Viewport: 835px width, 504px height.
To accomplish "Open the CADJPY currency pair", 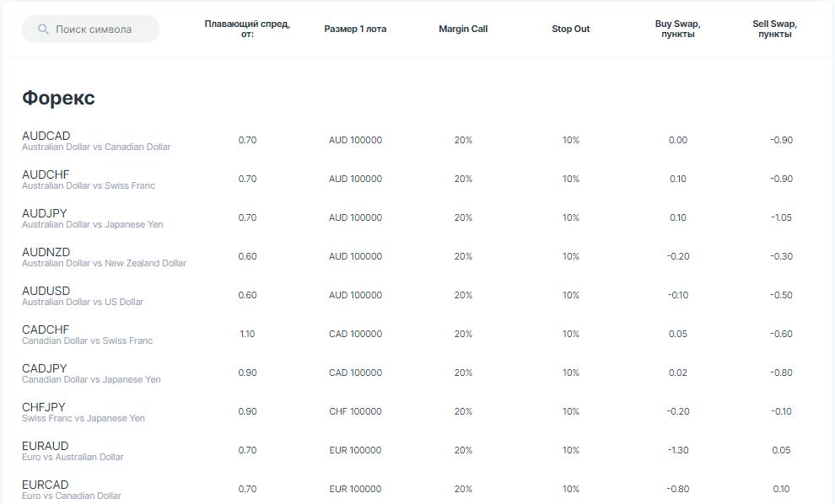I will coord(44,368).
